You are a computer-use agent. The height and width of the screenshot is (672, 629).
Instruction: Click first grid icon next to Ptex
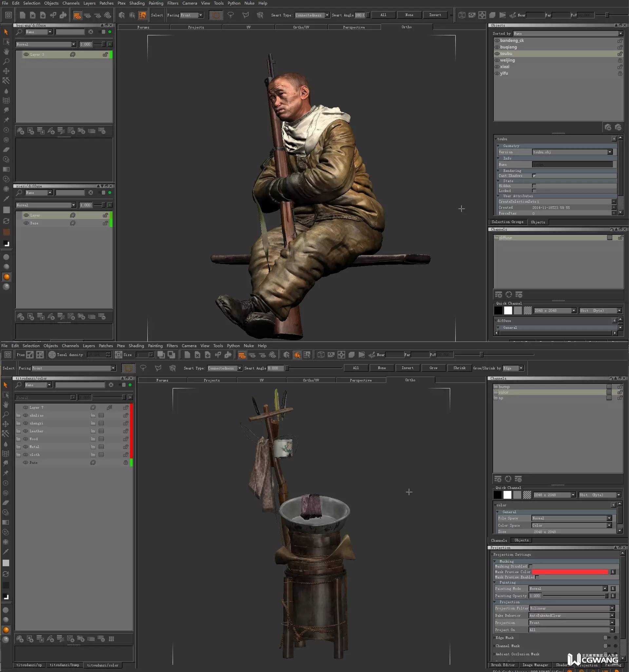[30, 355]
